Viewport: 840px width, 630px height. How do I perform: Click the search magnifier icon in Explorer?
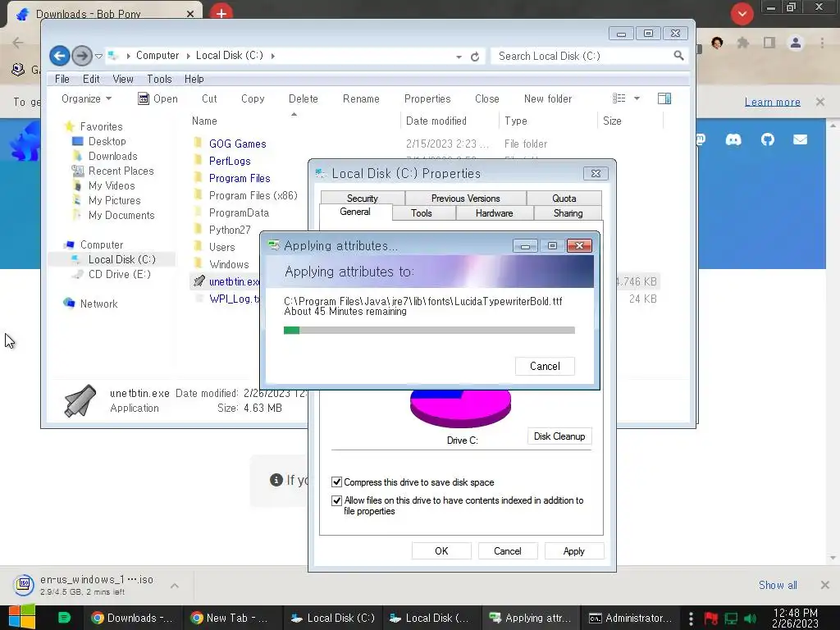[x=678, y=56]
